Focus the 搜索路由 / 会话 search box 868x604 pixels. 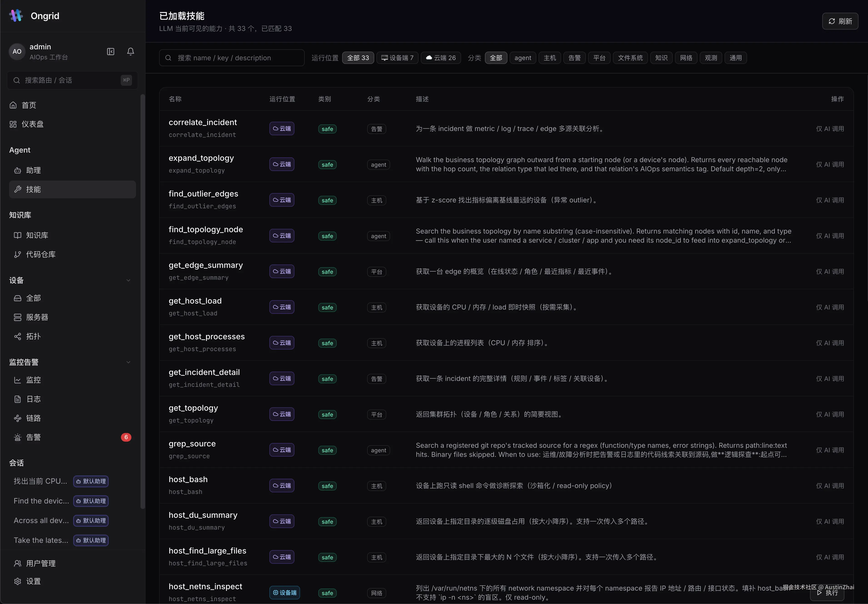coord(72,80)
